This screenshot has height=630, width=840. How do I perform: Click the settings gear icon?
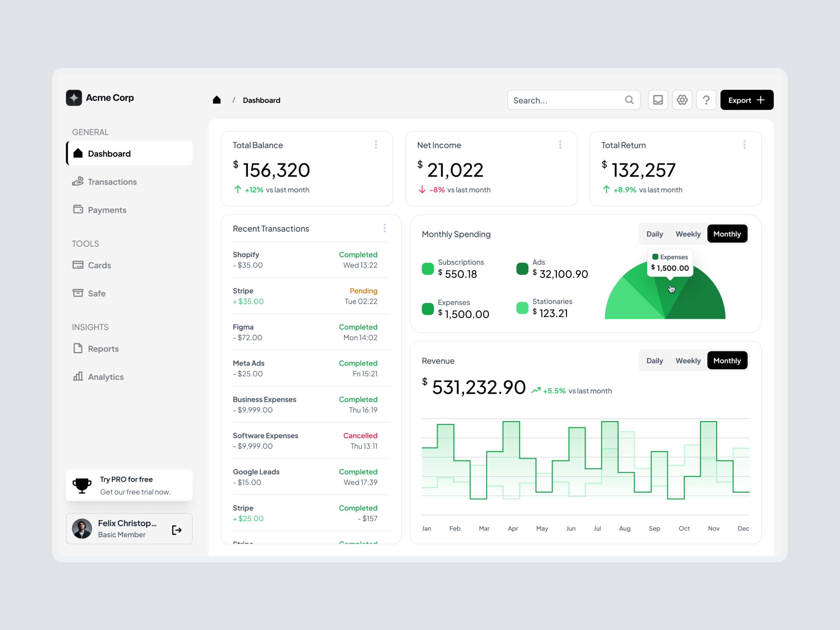682,100
